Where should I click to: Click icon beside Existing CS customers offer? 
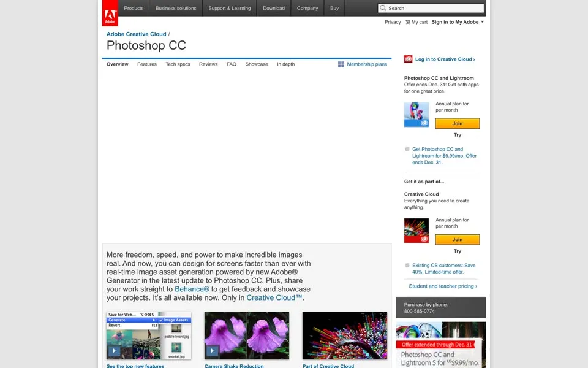(x=407, y=265)
